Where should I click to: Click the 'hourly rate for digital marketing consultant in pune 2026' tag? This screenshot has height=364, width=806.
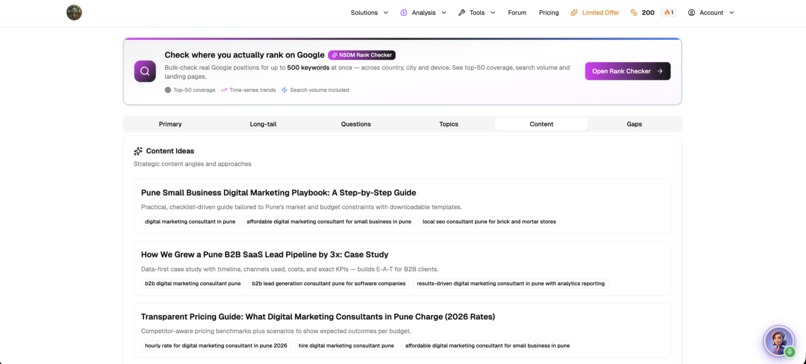point(216,345)
